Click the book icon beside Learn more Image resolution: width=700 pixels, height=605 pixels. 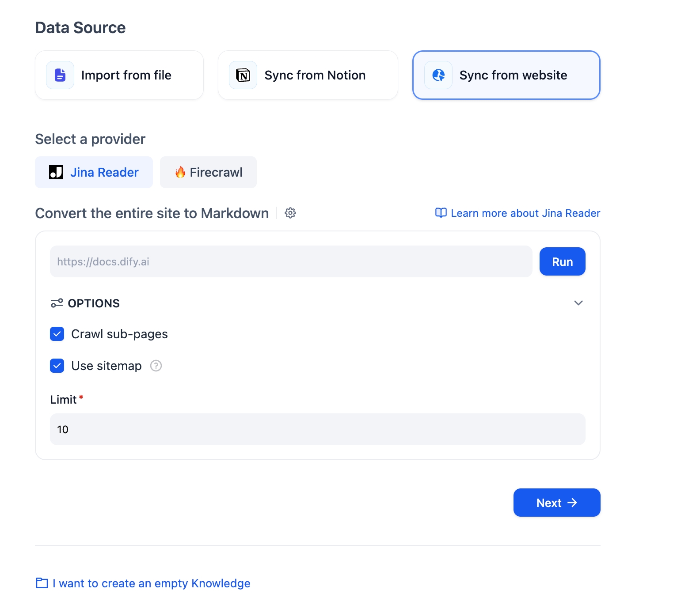(x=441, y=213)
